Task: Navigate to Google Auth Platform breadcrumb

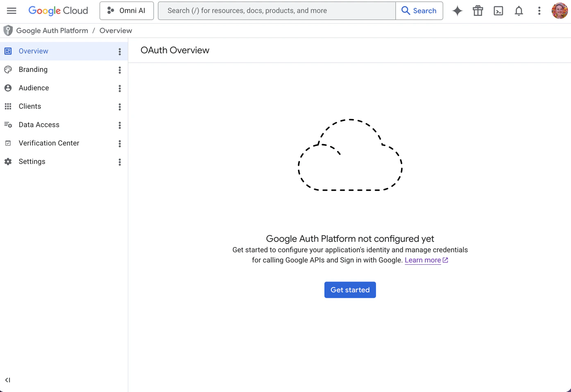Action: click(52, 30)
